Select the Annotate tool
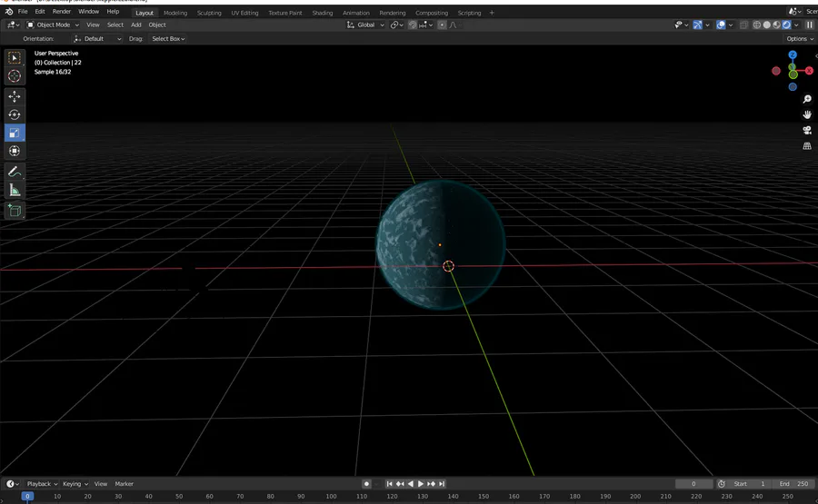 [14, 172]
